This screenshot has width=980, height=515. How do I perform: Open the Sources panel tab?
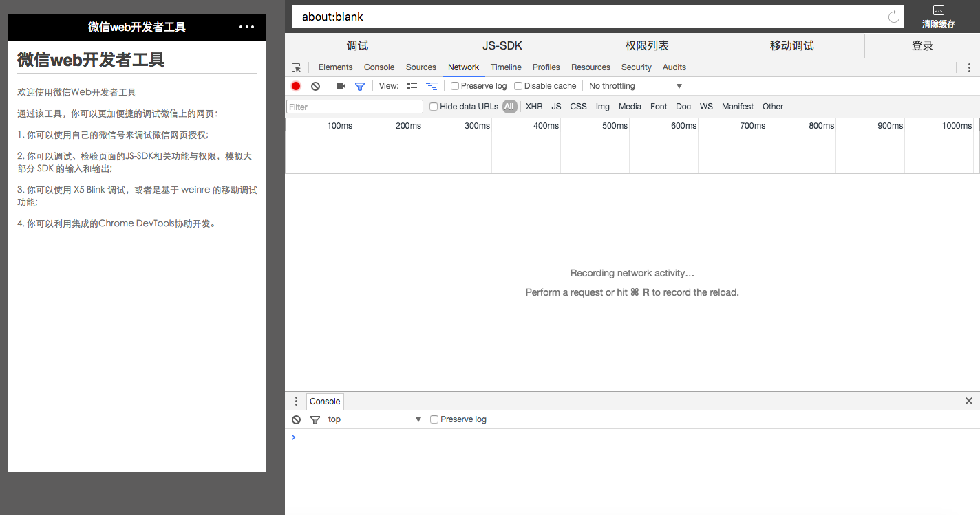point(421,67)
